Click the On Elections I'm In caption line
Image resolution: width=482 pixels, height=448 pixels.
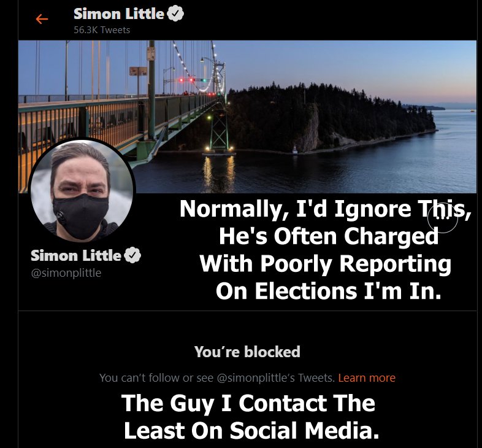coord(328,291)
